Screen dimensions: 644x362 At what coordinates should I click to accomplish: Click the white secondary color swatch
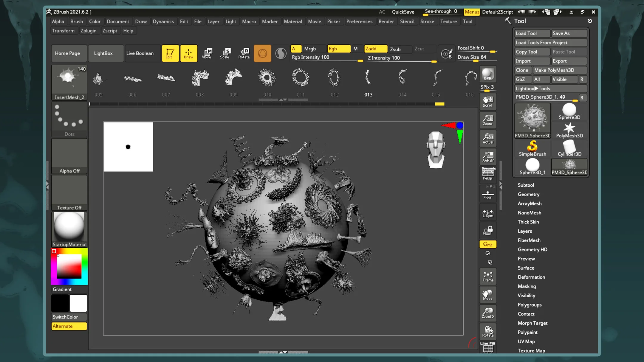click(x=78, y=303)
